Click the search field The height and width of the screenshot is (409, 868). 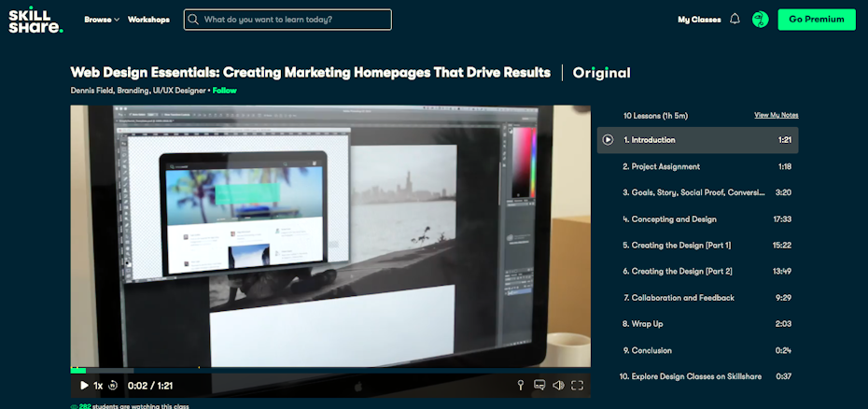tap(287, 20)
